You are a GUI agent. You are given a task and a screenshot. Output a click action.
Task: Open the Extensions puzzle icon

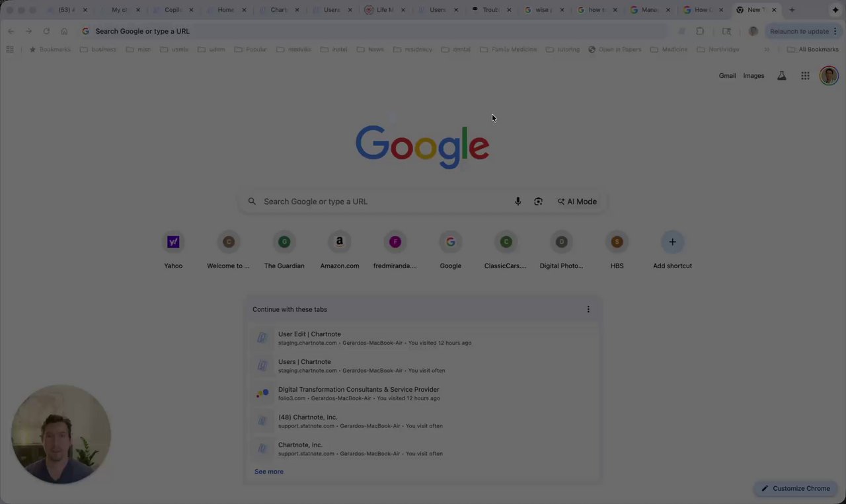point(700,31)
